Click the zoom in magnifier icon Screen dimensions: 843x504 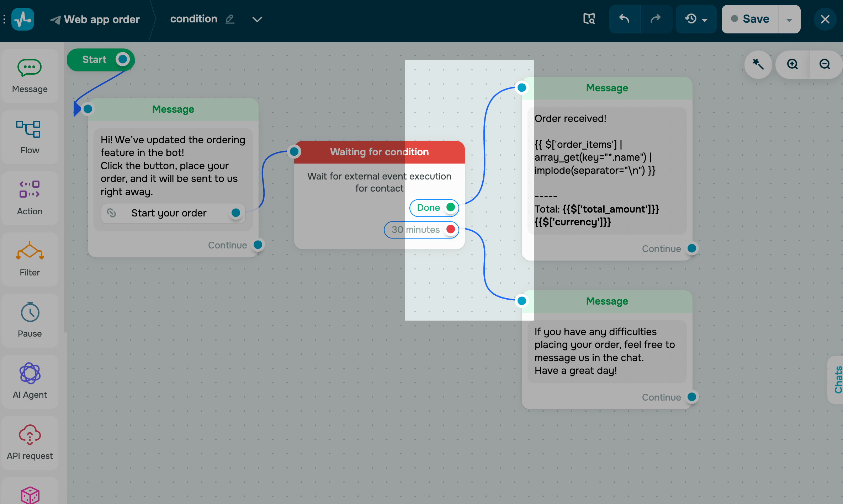click(792, 64)
